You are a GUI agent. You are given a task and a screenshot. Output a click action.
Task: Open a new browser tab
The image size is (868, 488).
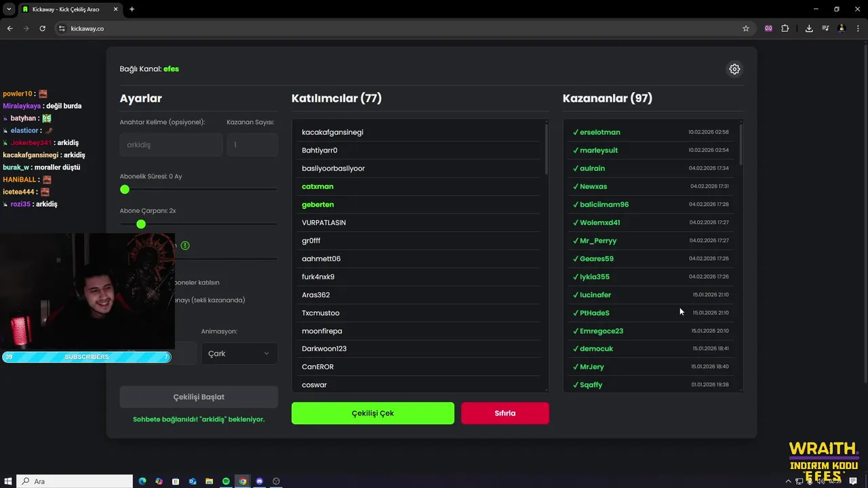coord(132,9)
